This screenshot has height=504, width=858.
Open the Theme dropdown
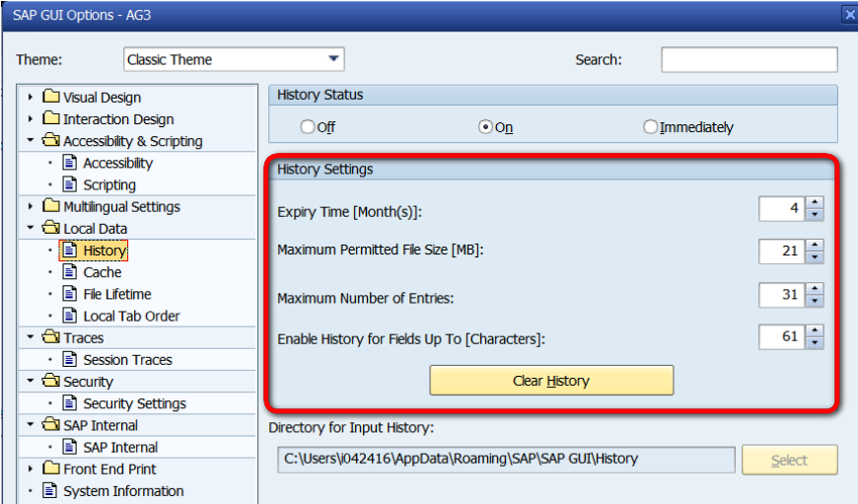(x=333, y=59)
